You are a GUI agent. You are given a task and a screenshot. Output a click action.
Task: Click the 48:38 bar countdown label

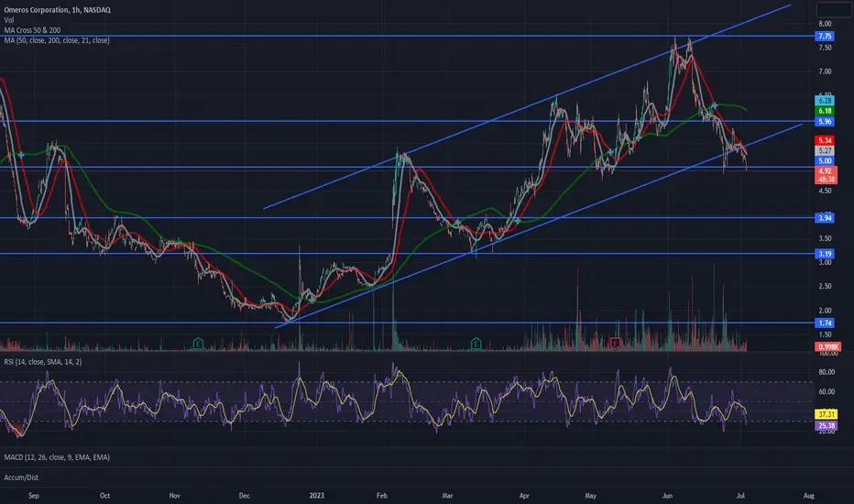[826, 180]
